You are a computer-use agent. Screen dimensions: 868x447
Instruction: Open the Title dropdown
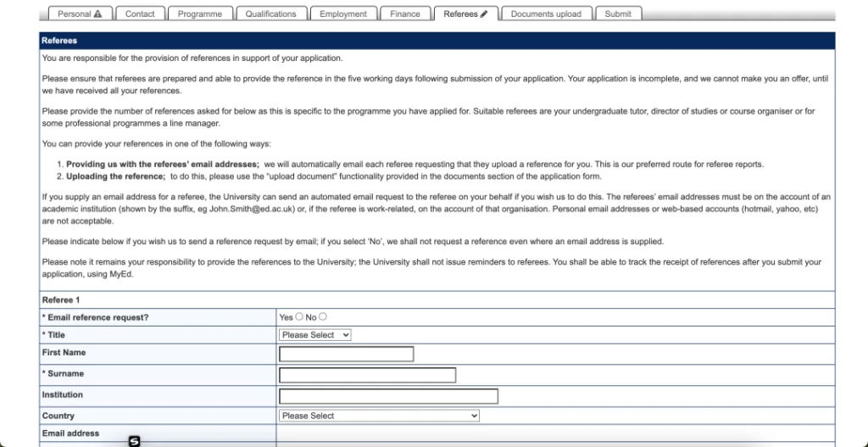314,335
